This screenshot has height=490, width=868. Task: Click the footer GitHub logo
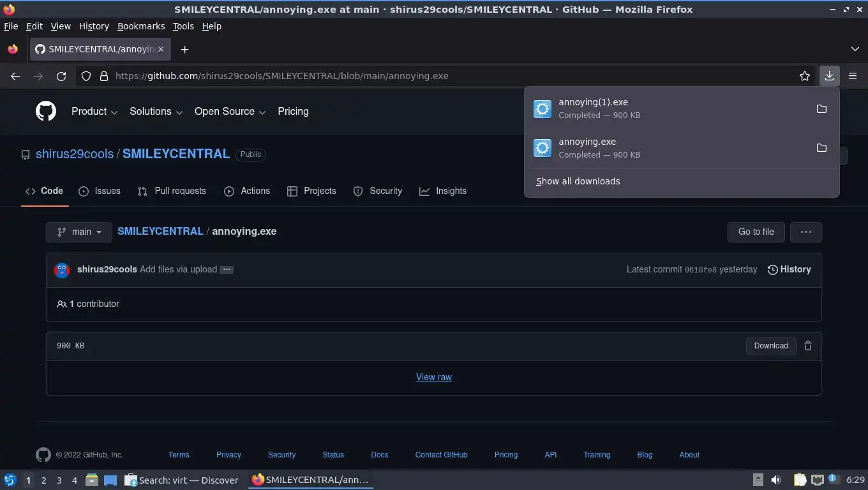43,455
